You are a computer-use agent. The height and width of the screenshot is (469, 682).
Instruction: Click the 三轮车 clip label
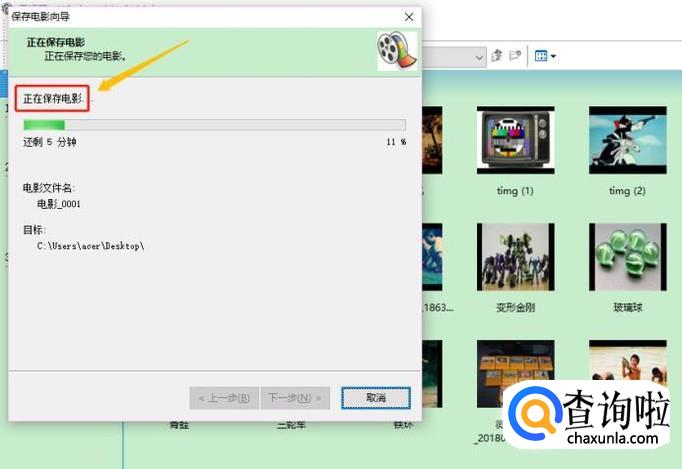[292, 424]
